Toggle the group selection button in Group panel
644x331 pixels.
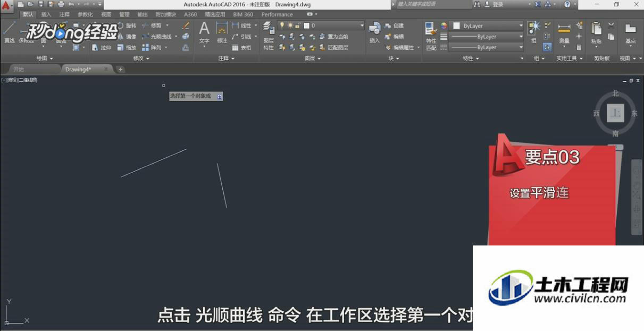[547, 47]
